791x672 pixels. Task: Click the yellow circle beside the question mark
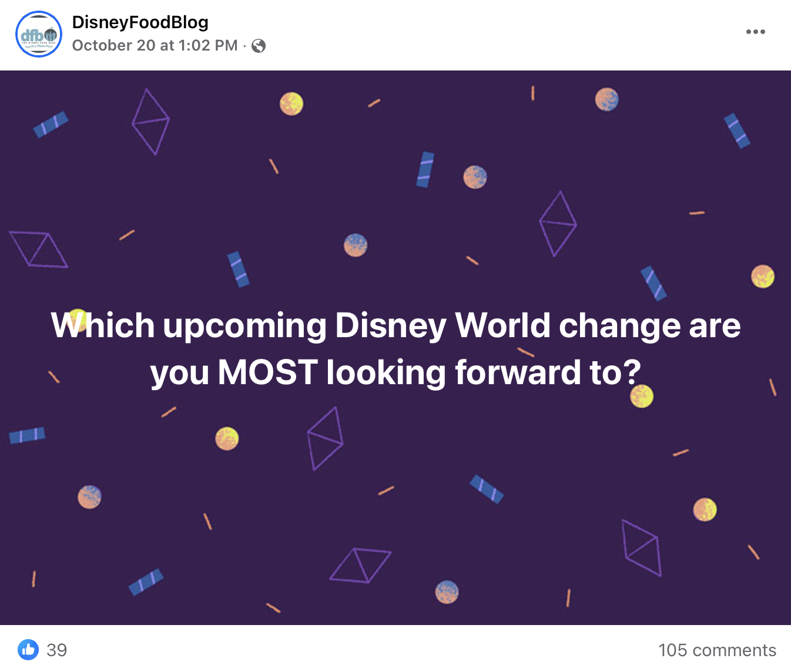tap(642, 397)
